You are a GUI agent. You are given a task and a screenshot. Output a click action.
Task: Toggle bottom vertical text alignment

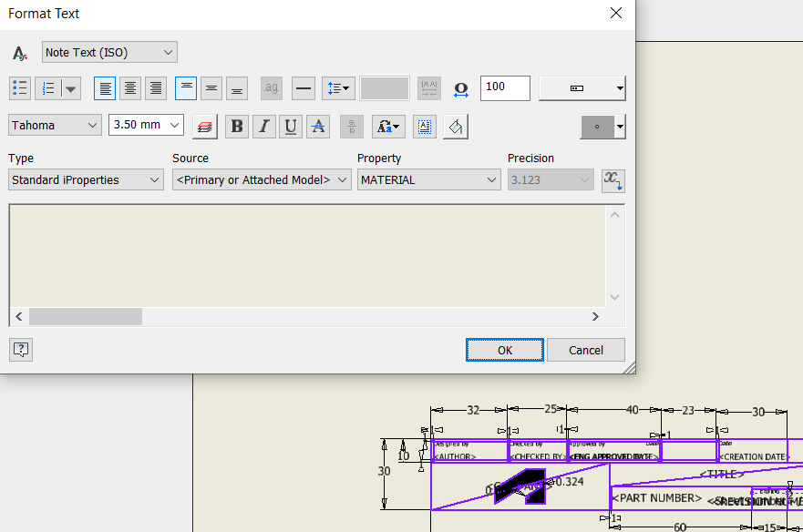237,87
